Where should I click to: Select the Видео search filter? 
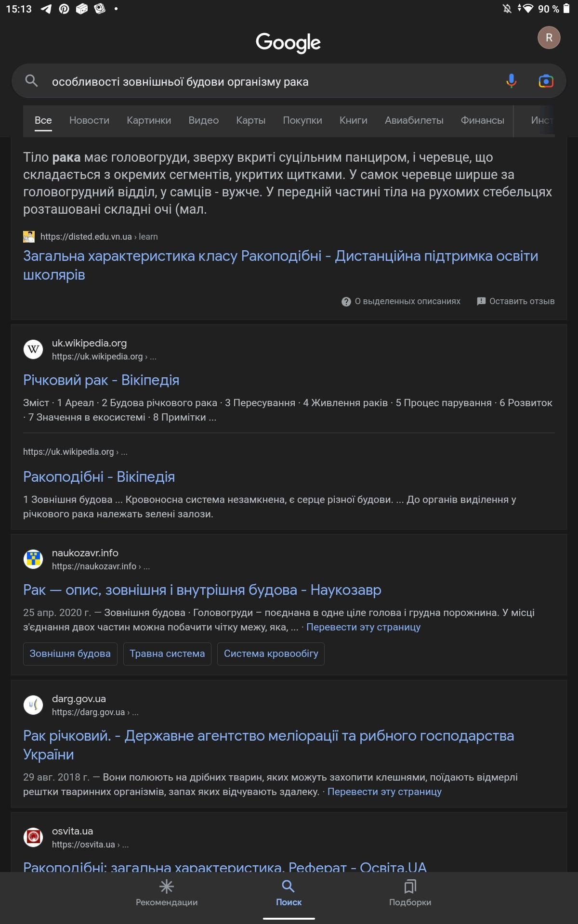[x=204, y=120]
